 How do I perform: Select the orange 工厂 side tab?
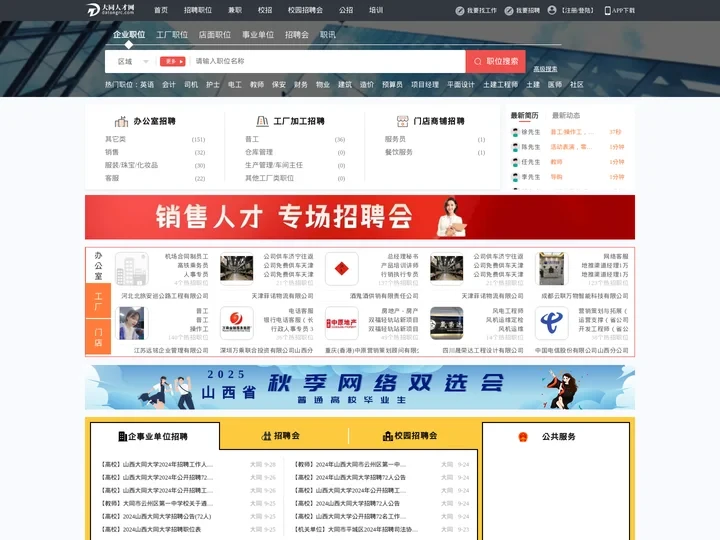pyautogui.click(x=98, y=301)
